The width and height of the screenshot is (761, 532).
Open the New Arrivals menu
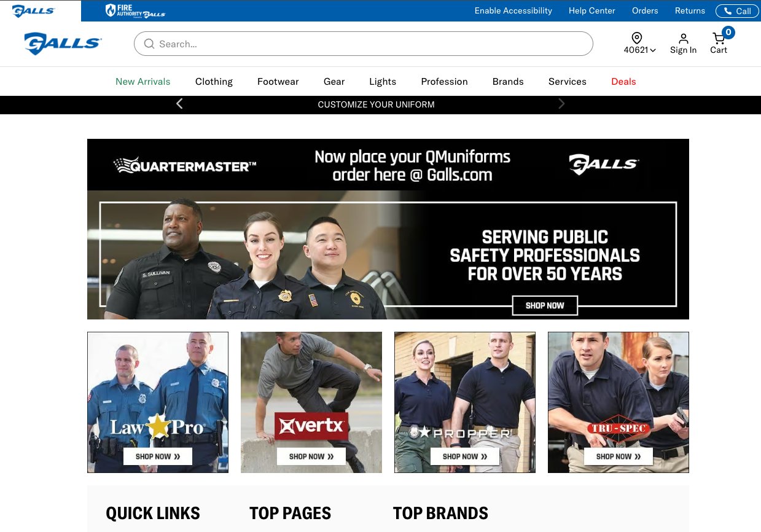click(143, 82)
